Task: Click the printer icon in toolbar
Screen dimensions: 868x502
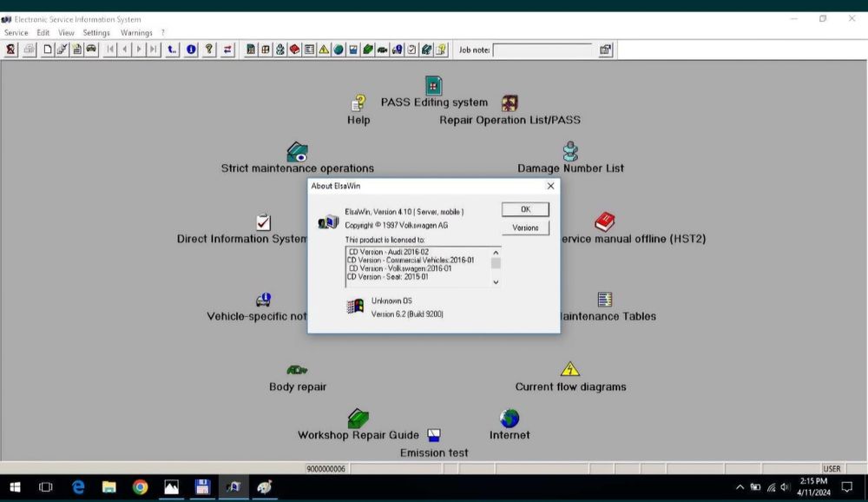Action: (29, 50)
